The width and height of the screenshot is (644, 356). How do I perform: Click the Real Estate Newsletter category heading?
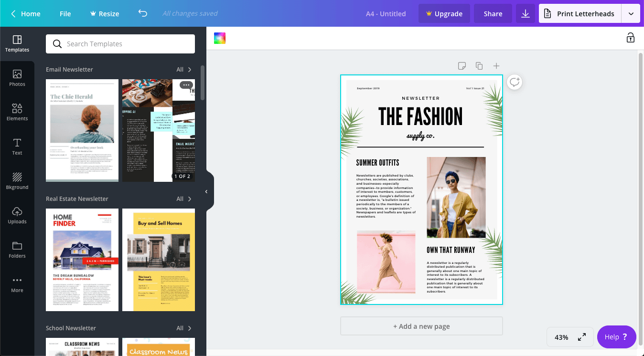77,199
